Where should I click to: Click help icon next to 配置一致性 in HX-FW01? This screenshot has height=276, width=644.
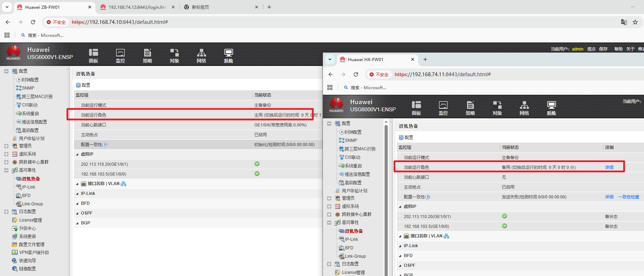point(428,197)
